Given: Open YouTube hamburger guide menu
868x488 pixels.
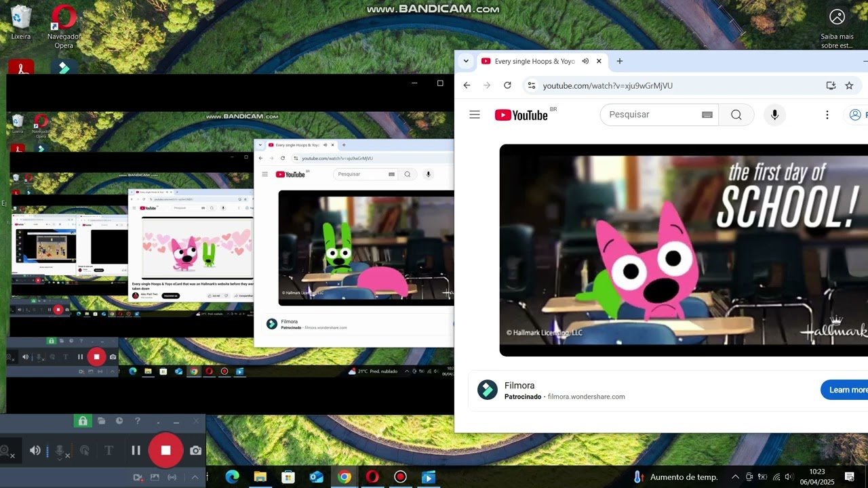Looking at the screenshot, I should [x=475, y=115].
